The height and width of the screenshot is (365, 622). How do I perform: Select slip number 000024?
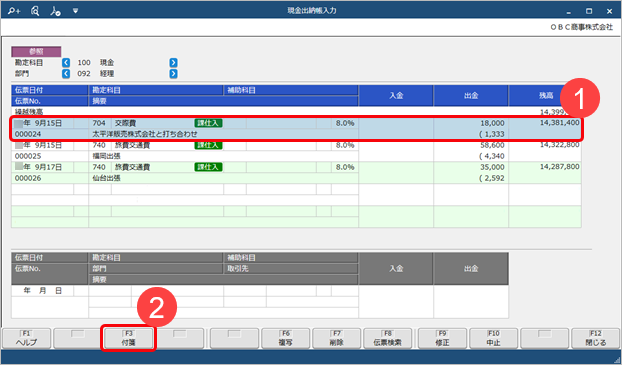point(28,134)
